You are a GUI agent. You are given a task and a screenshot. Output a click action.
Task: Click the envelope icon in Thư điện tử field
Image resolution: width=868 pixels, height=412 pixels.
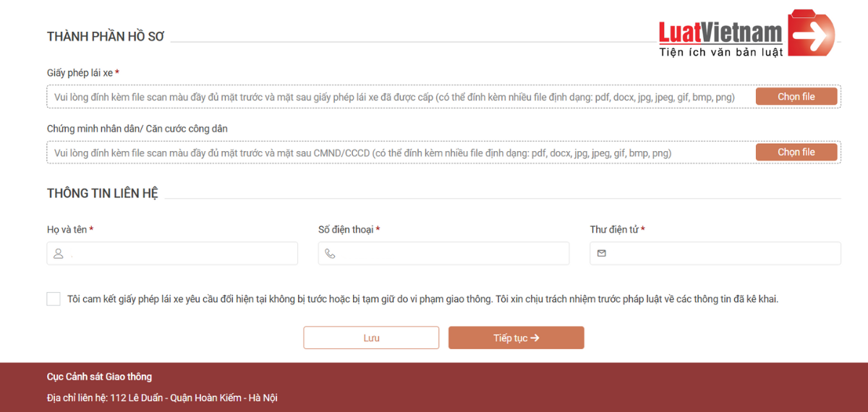point(602,254)
